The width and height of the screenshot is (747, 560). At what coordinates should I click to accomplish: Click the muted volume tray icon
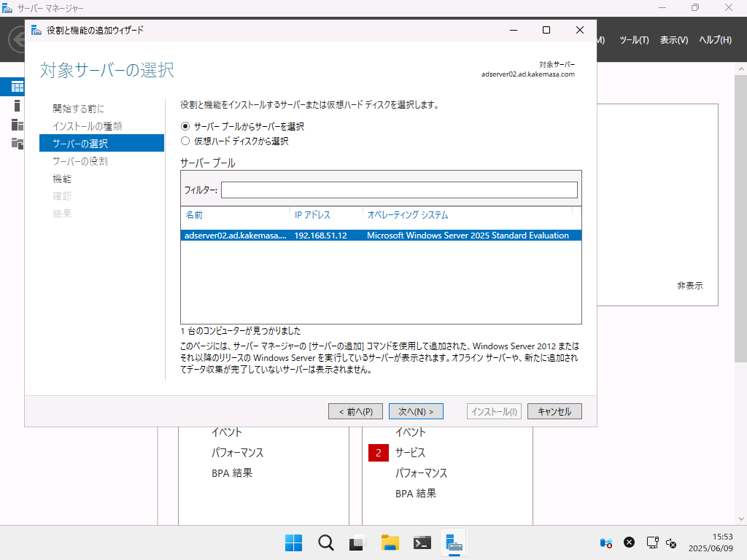click(671, 542)
